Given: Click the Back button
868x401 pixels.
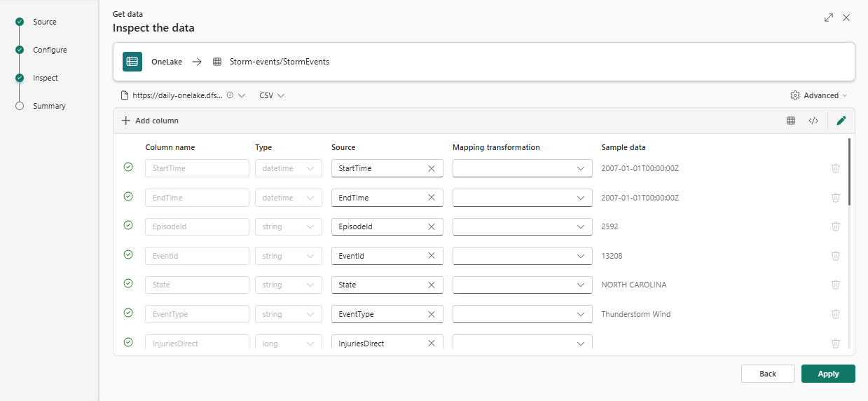Looking at the screenshot, I should point(768,374).
